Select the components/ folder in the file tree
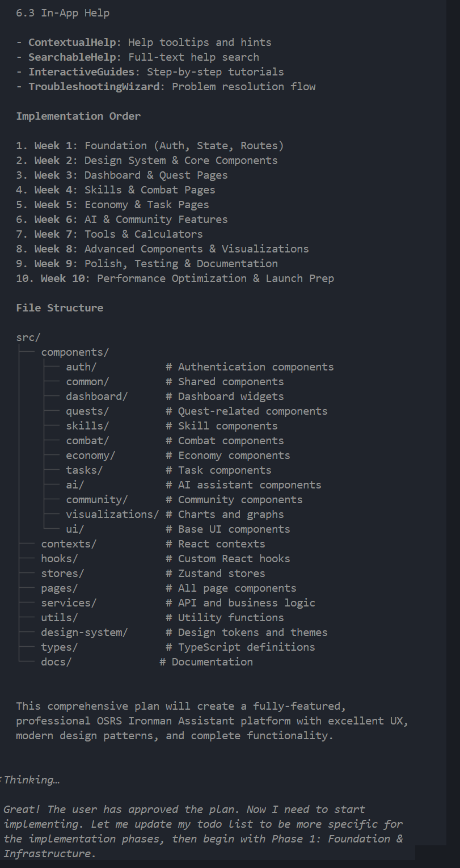 pos(74,352)
